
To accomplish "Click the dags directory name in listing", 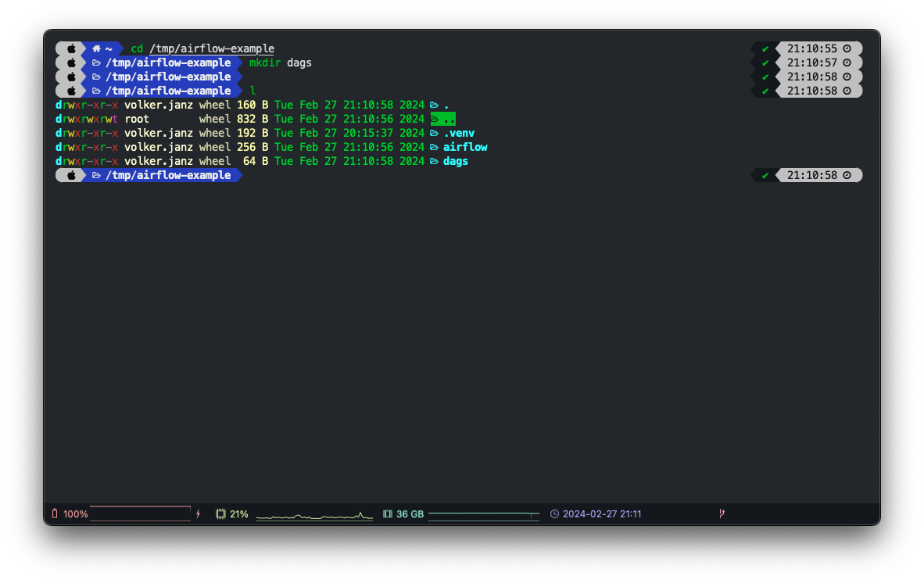I will [456, 161].
